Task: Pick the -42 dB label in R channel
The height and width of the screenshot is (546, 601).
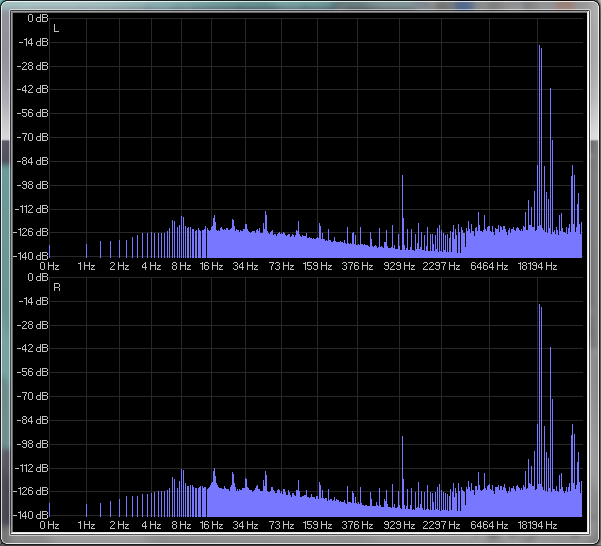Action: pyautogui.click(x=33, y=348)
